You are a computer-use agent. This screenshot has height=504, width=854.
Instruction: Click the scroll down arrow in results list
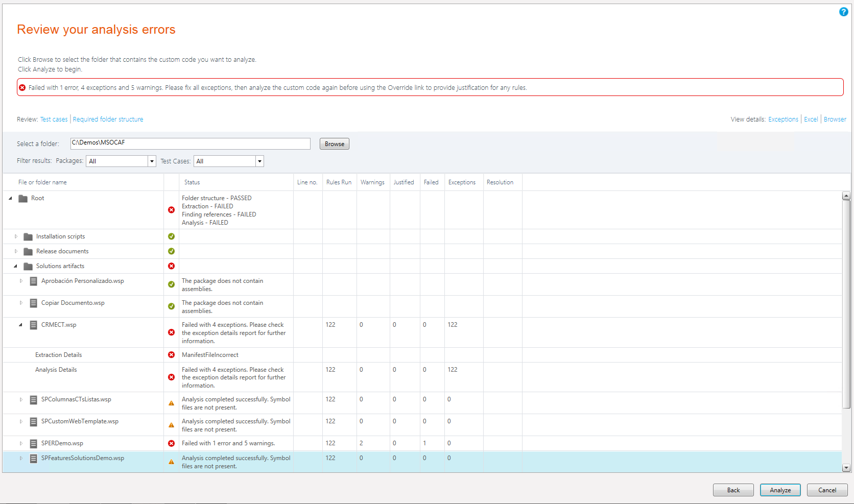[846, 467]
